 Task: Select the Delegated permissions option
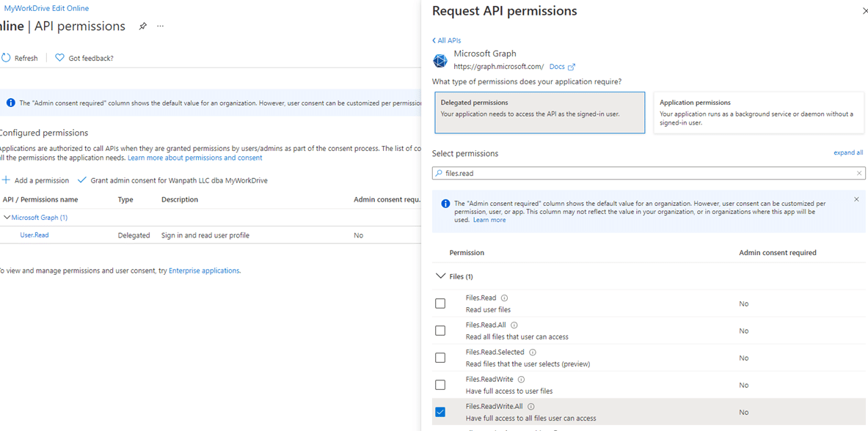pos(539,112)
